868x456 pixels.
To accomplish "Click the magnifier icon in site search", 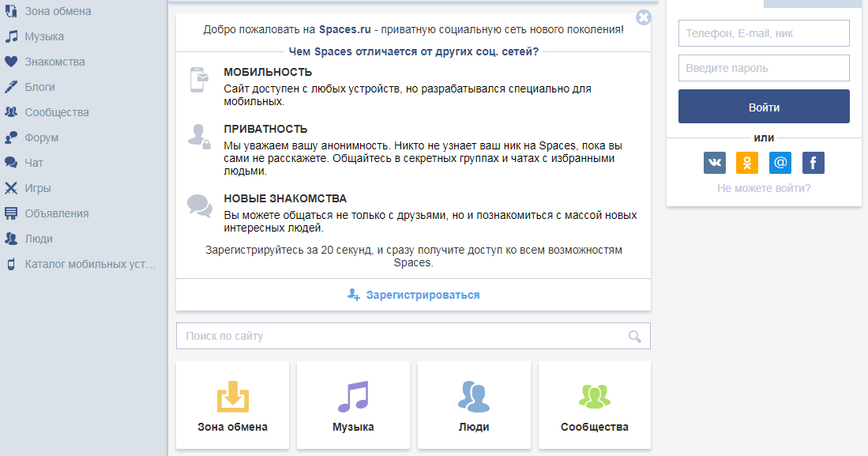I will 635,337.
